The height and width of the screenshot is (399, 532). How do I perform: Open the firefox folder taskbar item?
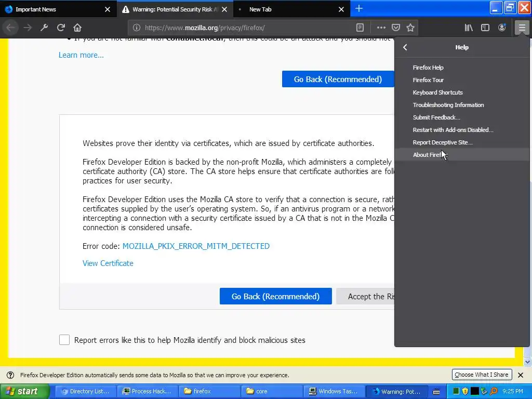pos(210,391)
